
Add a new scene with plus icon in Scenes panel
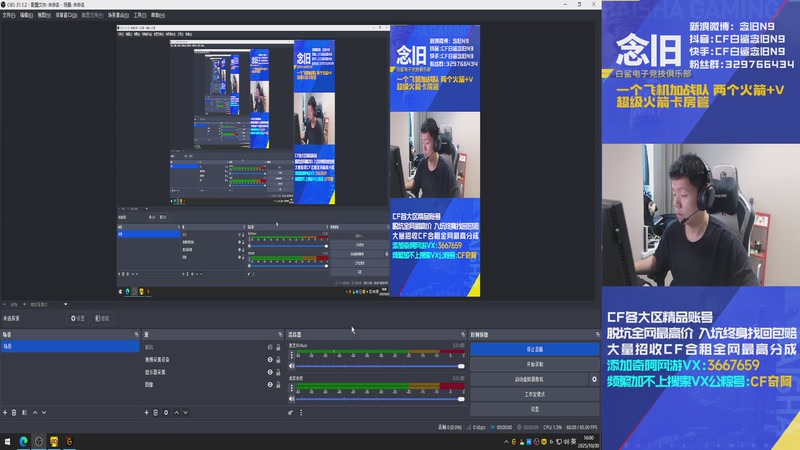tap(5, 412)
